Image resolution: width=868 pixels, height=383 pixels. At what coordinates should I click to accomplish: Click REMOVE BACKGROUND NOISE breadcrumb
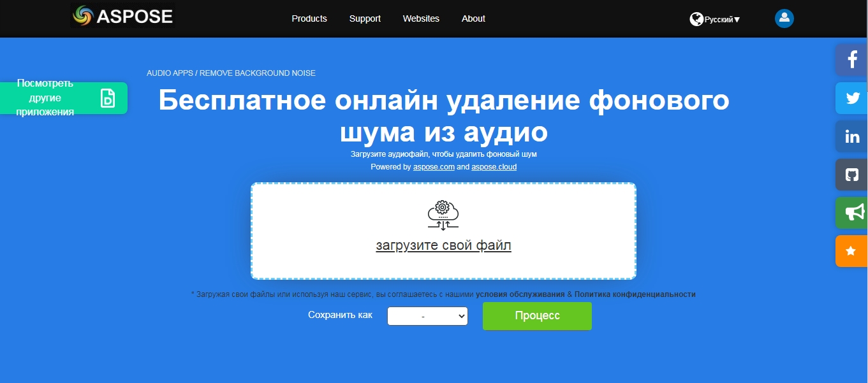click(258, 73)
